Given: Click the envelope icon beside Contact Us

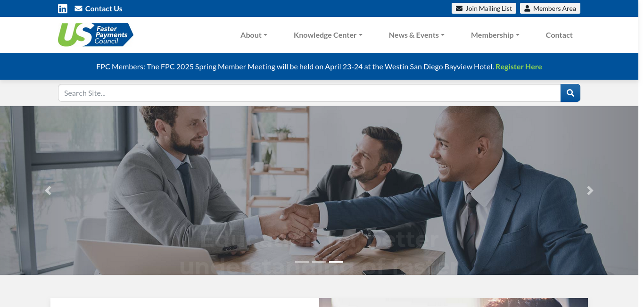Looking at the screenshot, I should click(x=78, y=8).
